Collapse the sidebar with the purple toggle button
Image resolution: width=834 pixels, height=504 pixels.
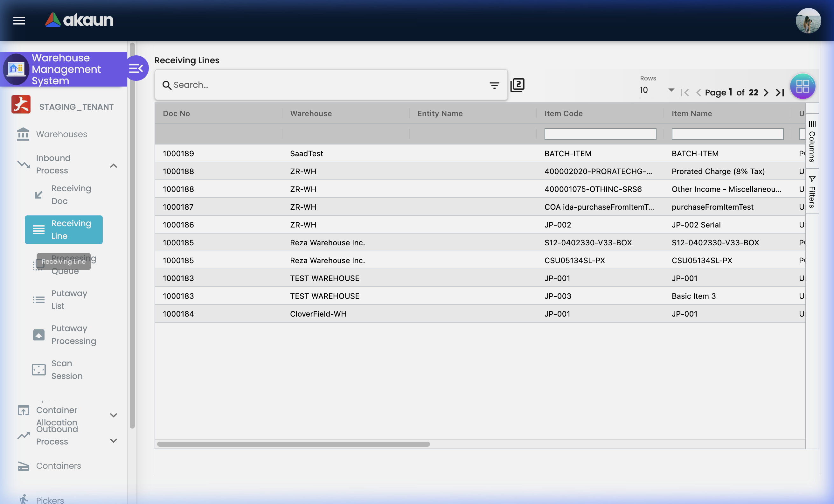[x=136, y=68]
